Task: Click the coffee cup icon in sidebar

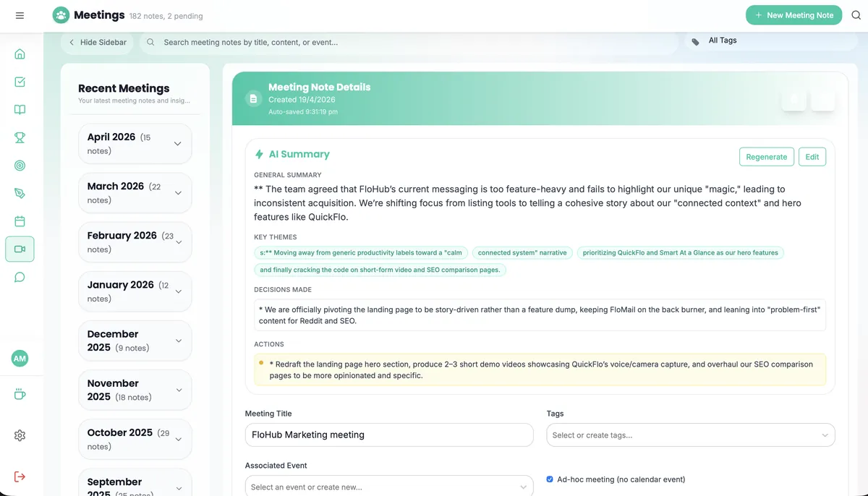Action: pos(20,394)
